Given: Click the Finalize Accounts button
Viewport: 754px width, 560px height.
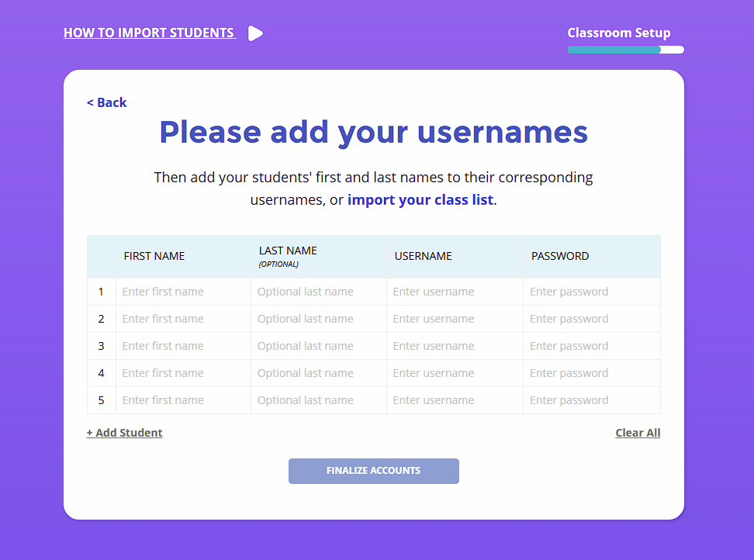Looking at the screenshot, I should click(x=374, y=471).
